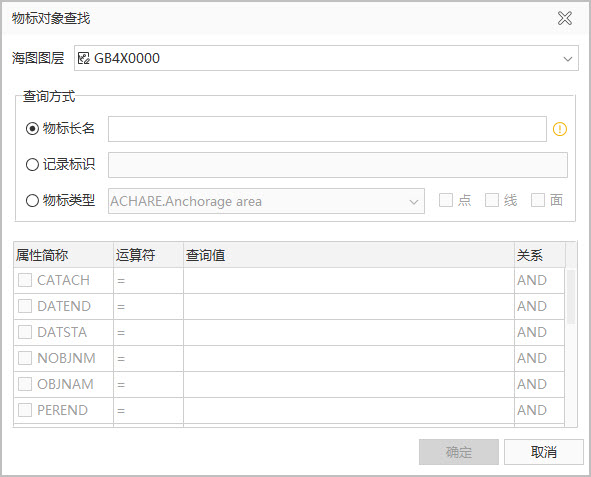The height and width of the screenshot is (477, 591).
Task: Click the 确定 button
Action: click(459, 452)
